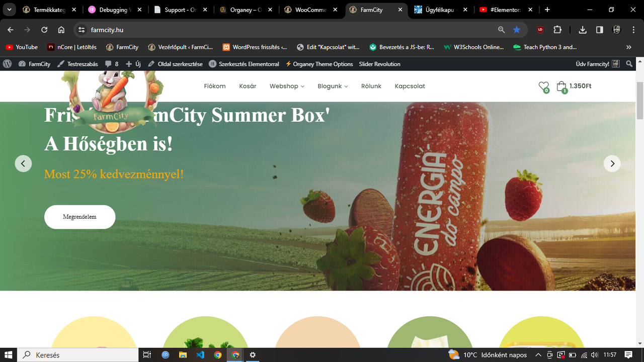Close the active FarmCity tab

coord(400,10)
